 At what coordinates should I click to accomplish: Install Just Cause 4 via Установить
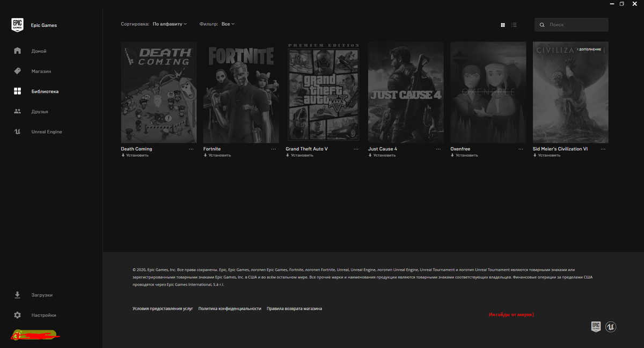(x=382, y=155)
